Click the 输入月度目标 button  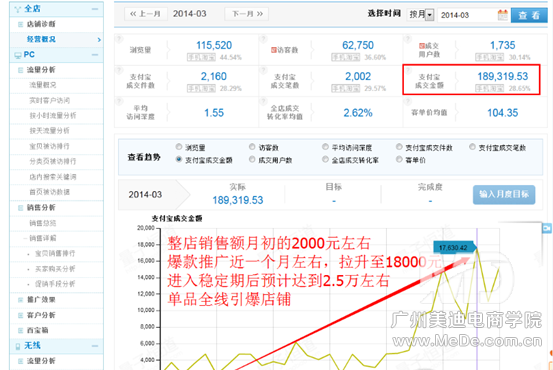[504, 194]
